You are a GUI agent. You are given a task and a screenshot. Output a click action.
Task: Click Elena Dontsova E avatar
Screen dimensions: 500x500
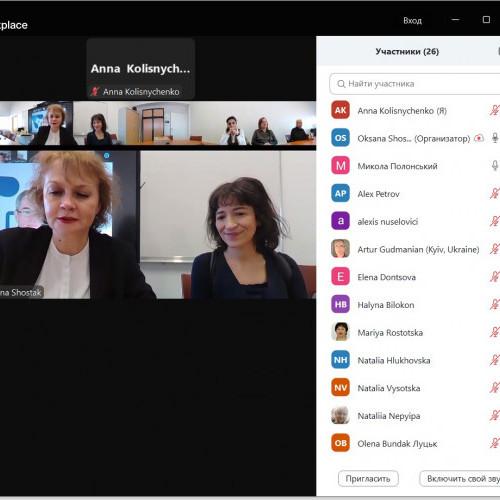[x=340, y=276]
